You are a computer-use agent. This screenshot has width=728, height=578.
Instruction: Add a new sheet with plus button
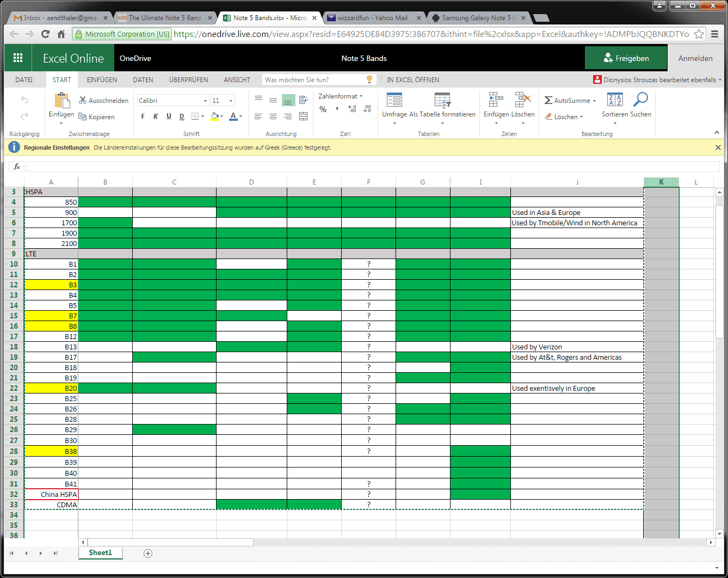(147, 554)
